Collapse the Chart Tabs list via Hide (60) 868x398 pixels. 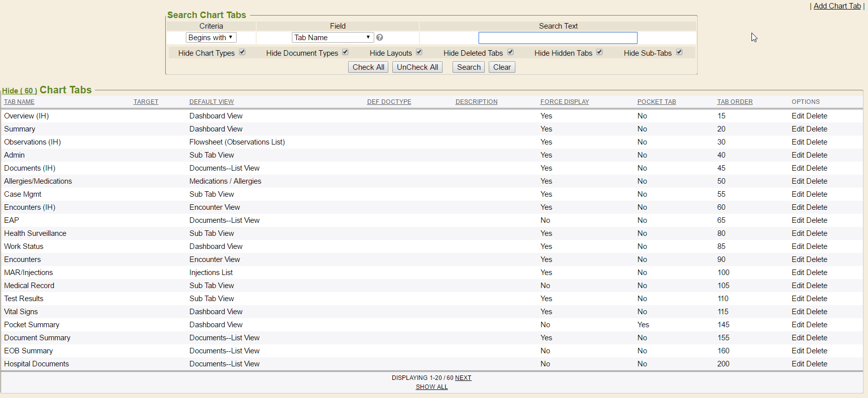pos(19,91)
